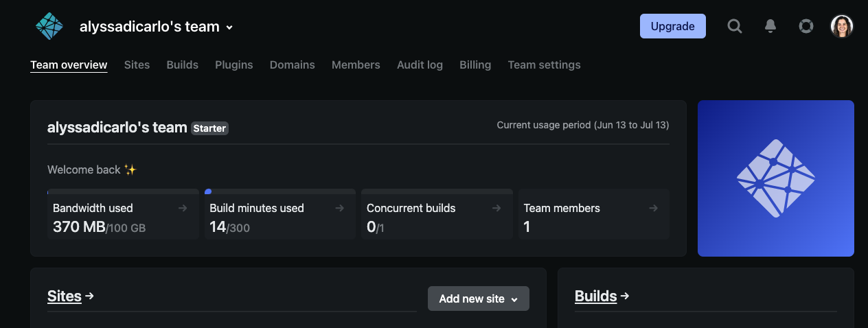Viewport: 868px width, 328px height.
Task: Click the Build minutes used arrow
Action: (339, 208)
